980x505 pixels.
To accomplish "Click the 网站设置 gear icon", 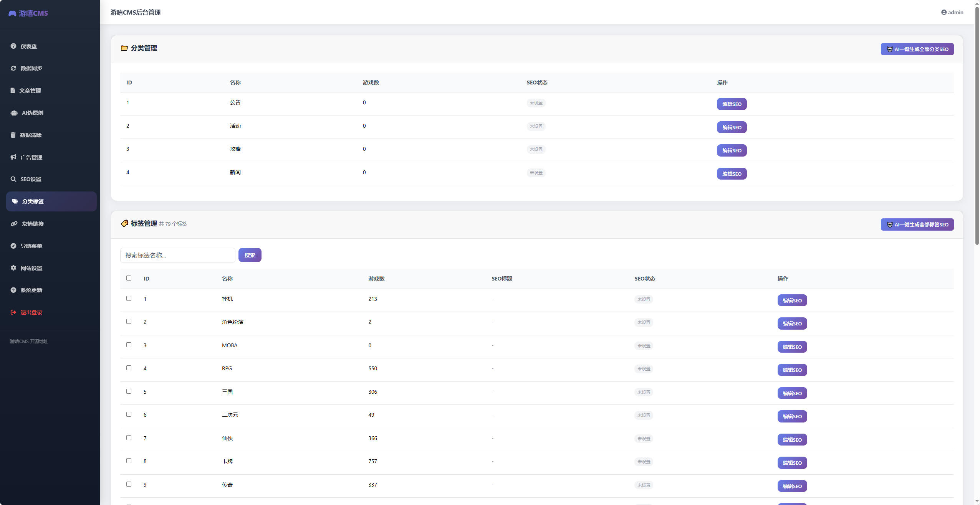I will pyautogui.click(x=13, y=268).
